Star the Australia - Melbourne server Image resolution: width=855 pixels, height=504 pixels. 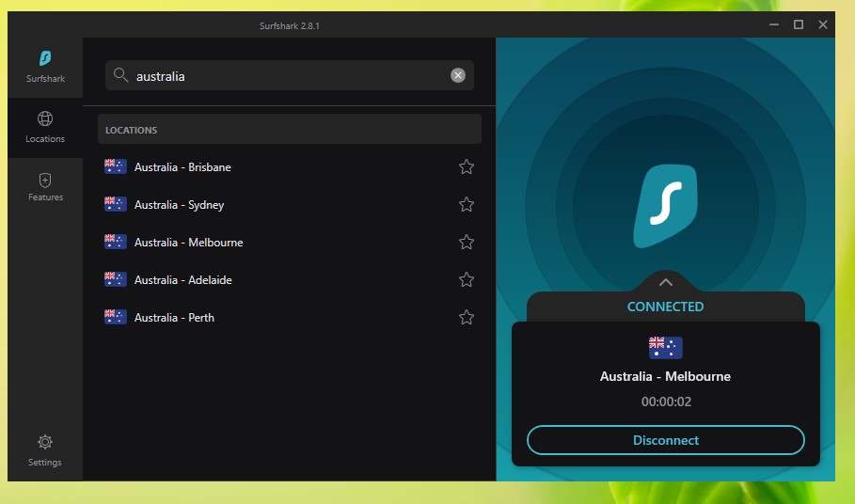[467, 242]
